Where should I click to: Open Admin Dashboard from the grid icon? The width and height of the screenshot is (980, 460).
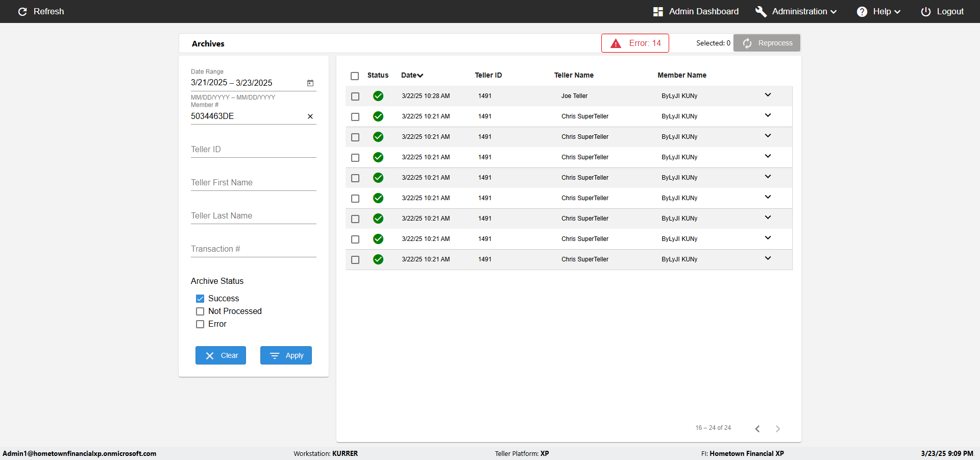coord(658,12)
